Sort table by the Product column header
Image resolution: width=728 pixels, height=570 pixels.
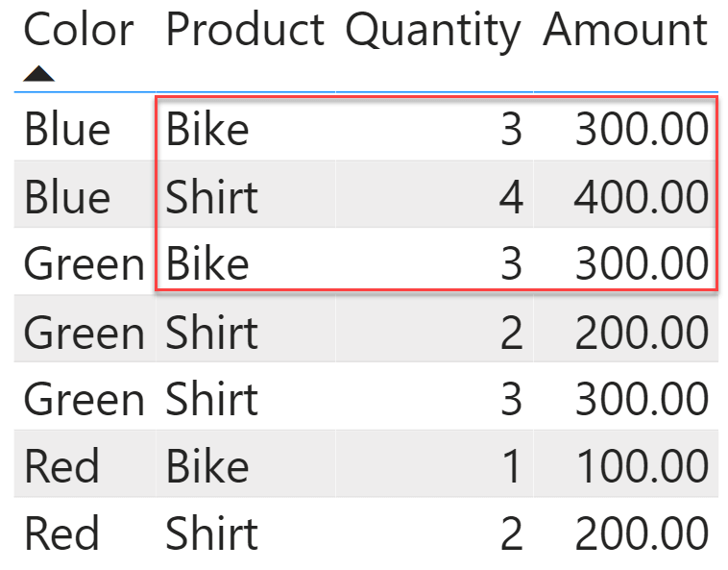click(x=245, y=30)
